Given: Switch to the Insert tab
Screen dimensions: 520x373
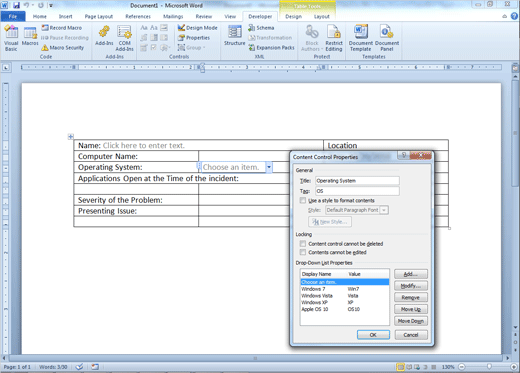Looking at the screenshot, I should click(65, 16).
